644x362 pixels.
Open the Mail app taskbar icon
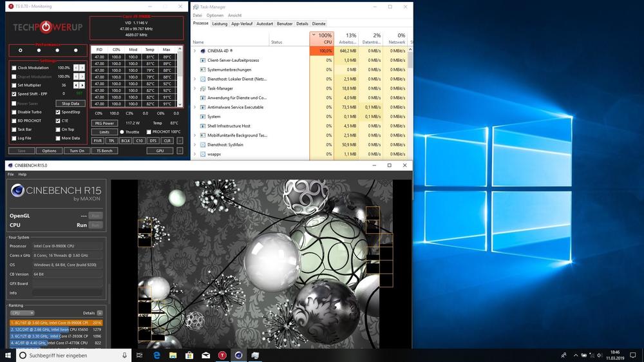[x=205, y=355]
